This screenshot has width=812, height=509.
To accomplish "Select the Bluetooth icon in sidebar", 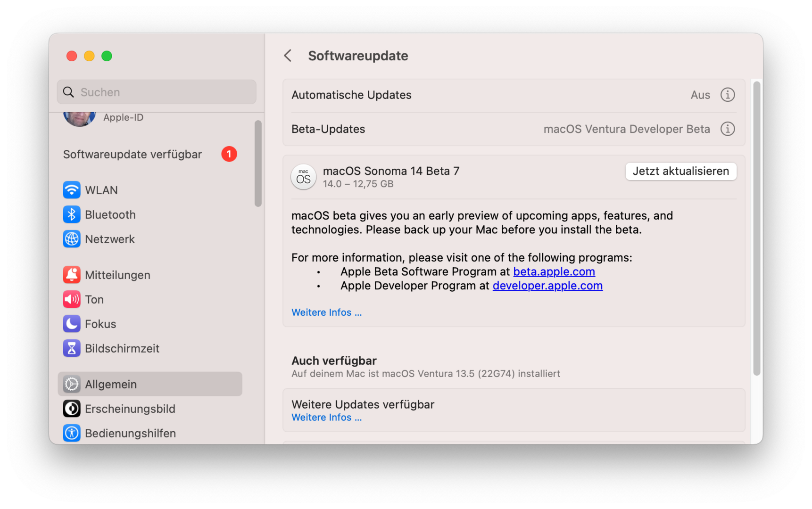I will (x=72, y=214).
